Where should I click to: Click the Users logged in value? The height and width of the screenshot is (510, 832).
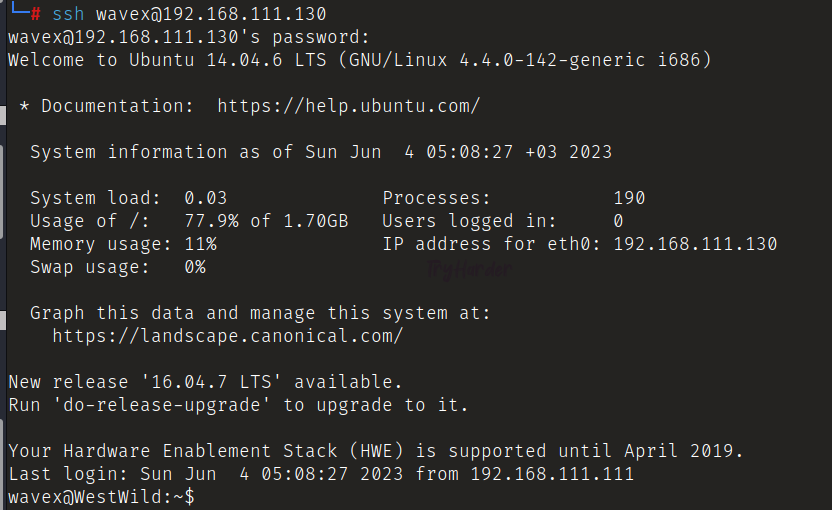coord(618,221)
